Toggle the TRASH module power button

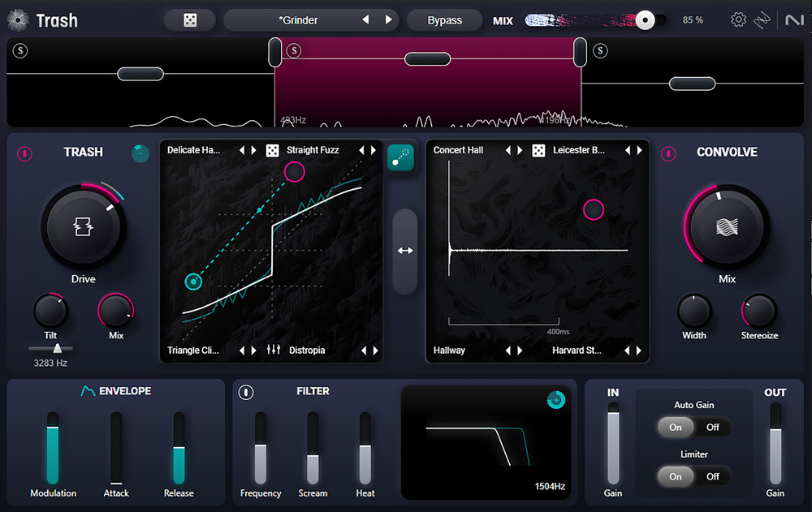coord(24,153)
